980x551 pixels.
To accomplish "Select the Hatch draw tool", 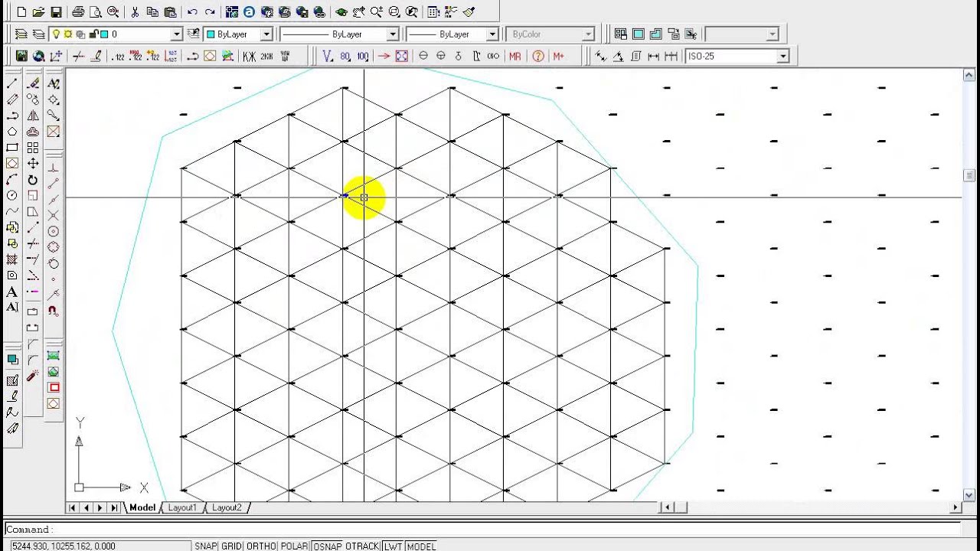I will 12,259.
